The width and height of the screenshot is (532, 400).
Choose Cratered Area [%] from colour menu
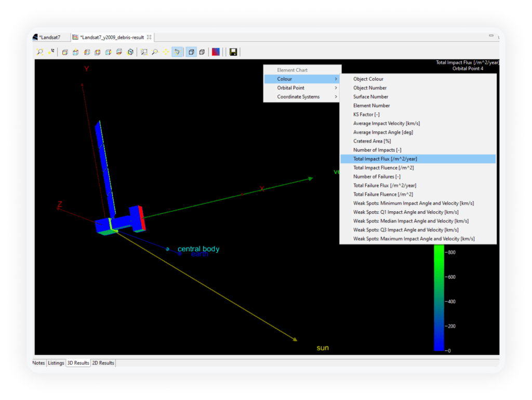[x=372, y=141]
